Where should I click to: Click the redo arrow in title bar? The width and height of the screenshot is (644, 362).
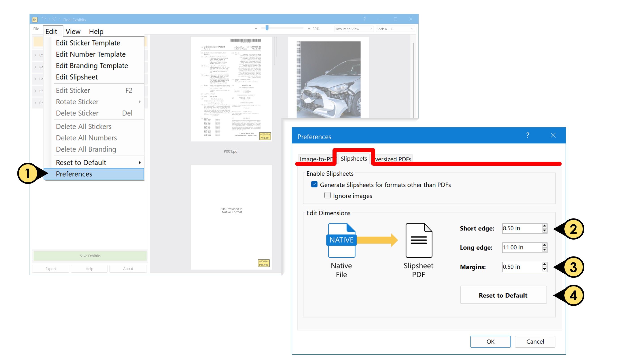tap(54, 19)
